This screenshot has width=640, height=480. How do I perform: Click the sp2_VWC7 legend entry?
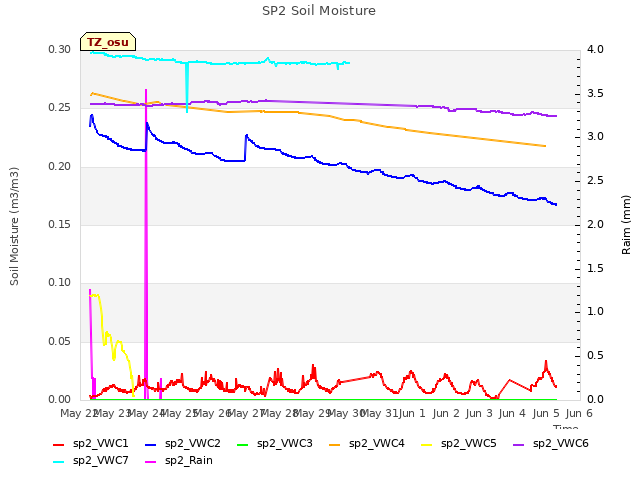[x=91, y=461]
